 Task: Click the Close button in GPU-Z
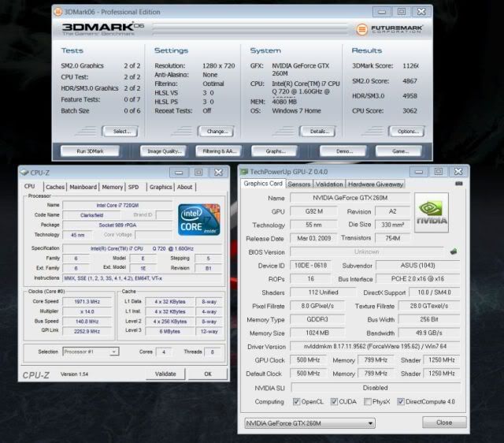click(x=444, y=423)
